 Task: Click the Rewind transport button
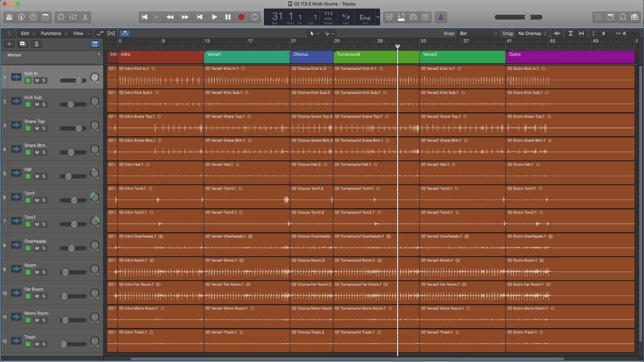[170, 17]
